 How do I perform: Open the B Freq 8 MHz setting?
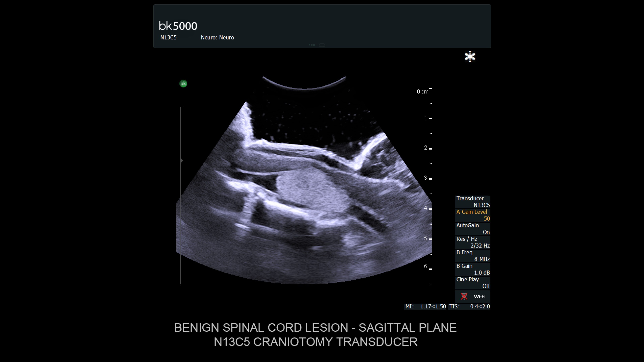[x=472, y=256]
